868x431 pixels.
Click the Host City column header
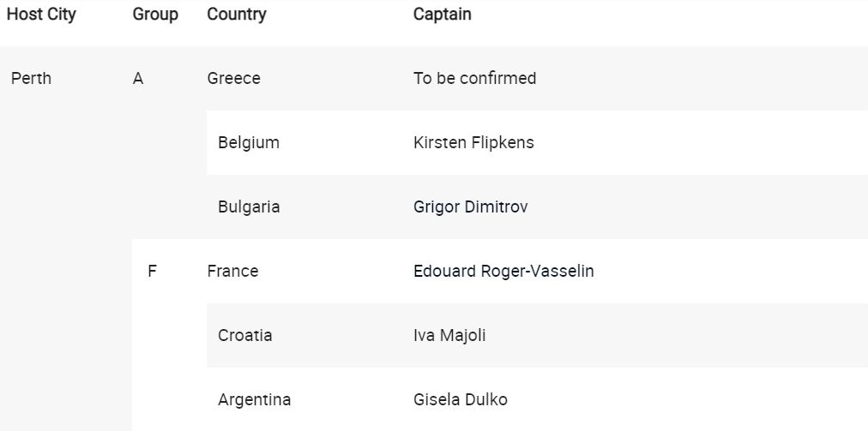coord(41,14)
